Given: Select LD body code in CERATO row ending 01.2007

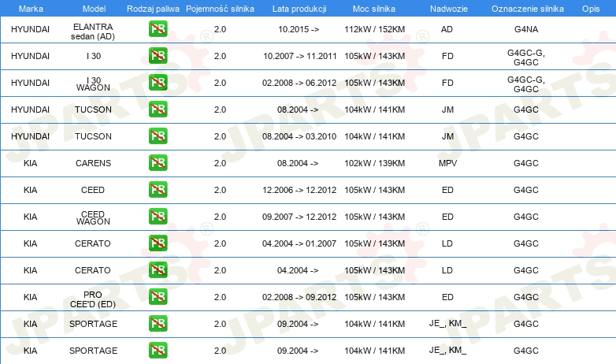Looking at the screenshot, I should 447,243.
